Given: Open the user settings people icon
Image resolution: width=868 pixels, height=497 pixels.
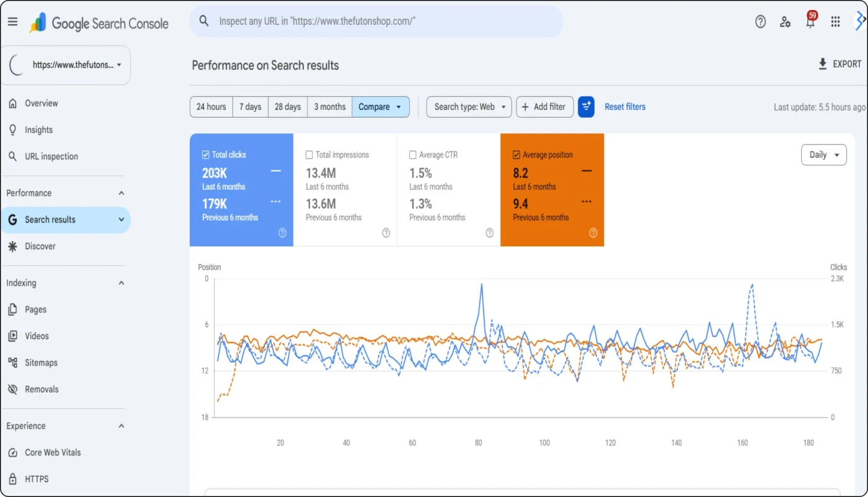Looking at the screenshot, I should (x=786, y=22).
